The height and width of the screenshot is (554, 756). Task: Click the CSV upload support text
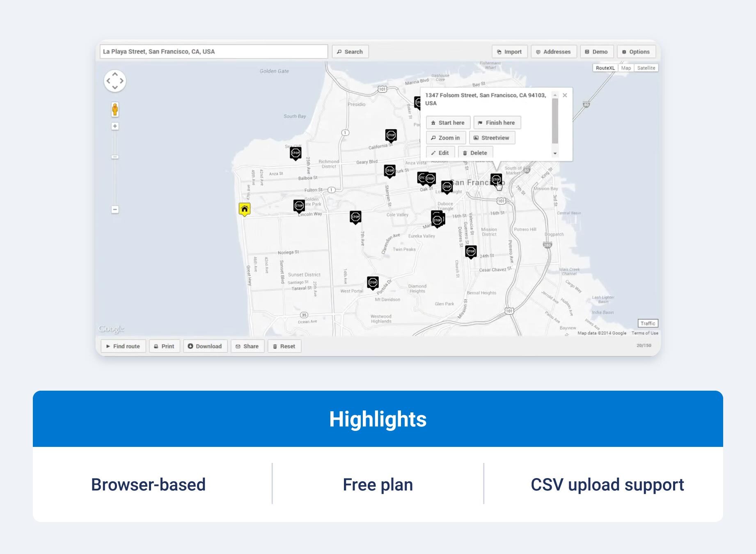pyautogui.click(x=607, y=485)
